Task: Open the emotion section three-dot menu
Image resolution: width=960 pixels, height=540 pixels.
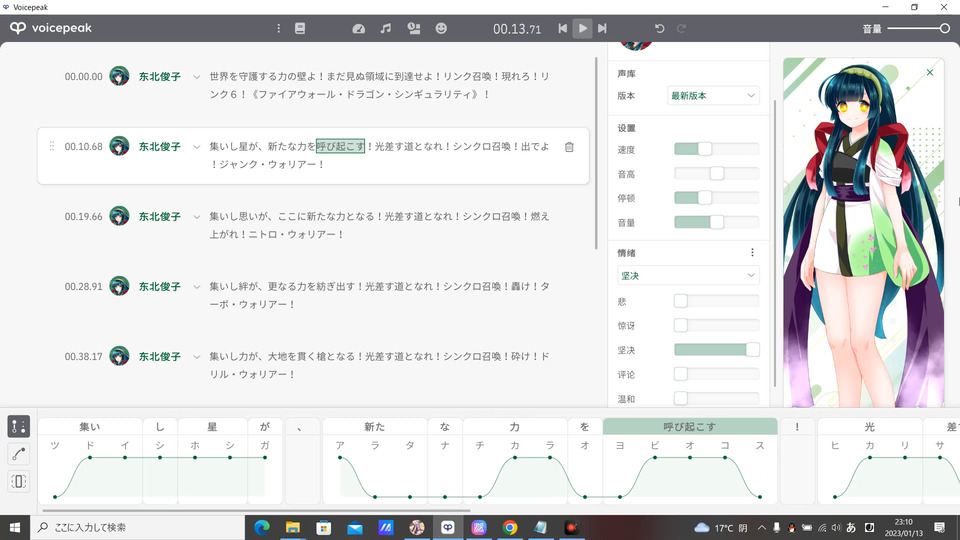Action: 752,252
